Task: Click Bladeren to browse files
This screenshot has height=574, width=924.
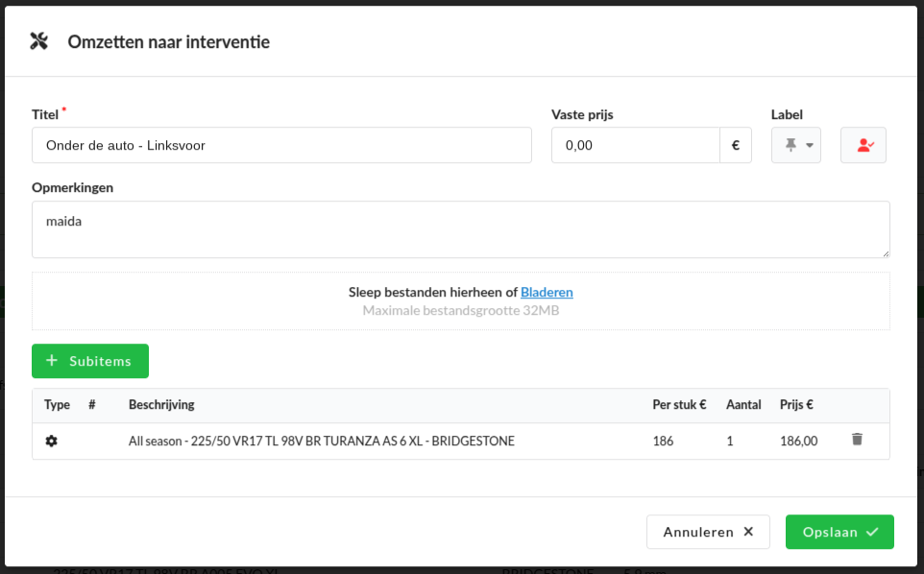Action: coord(547,292)
